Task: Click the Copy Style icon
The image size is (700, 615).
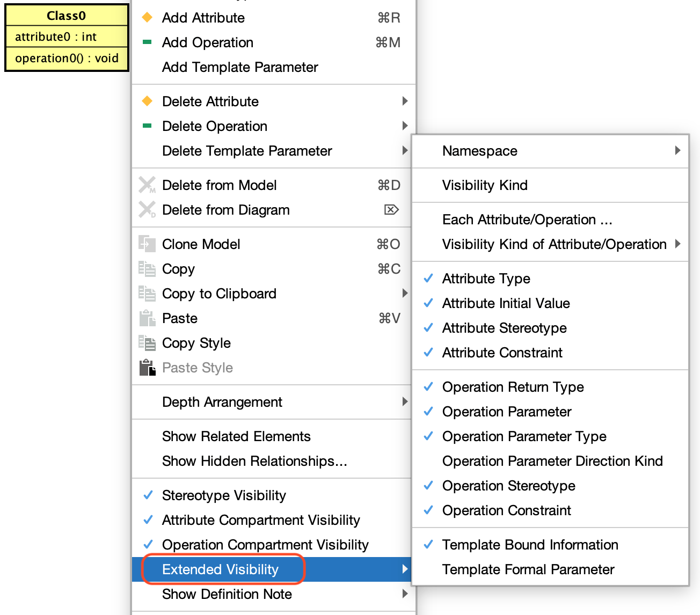Action: point(147,343)
